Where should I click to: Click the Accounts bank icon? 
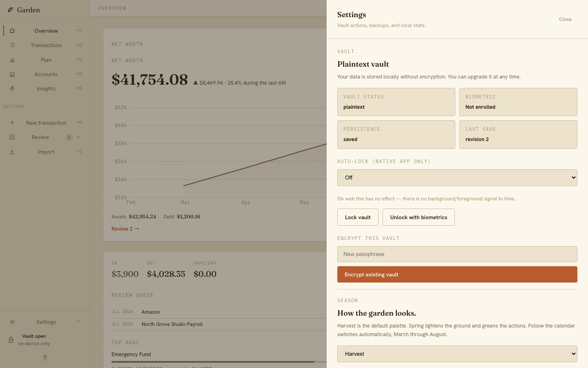[x=12, y=74]
